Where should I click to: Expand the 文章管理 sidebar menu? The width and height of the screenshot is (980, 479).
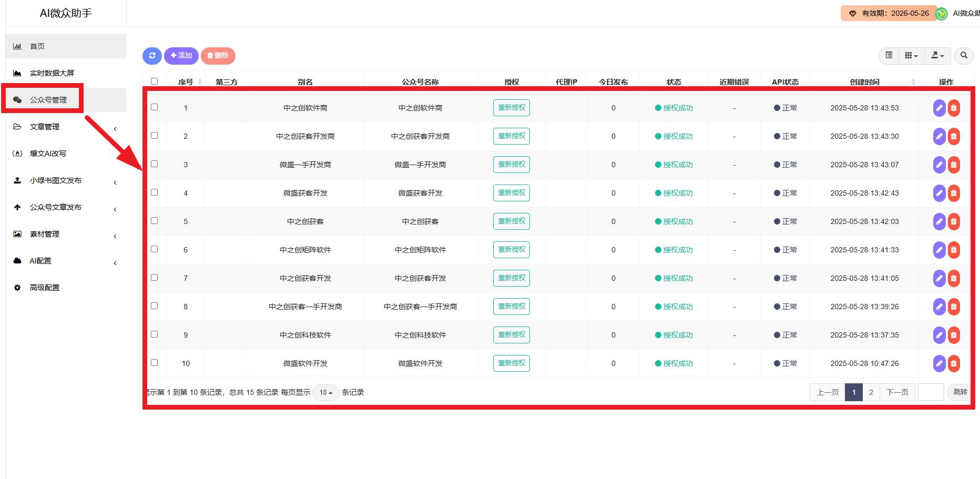pyautogui.click(x=66, y=127)
